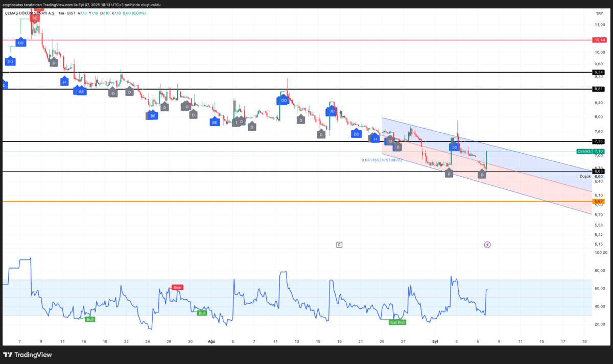Screen dimensions: 613x364
Task: Click the DD marker on the August 18 spike
Action: 332,111
